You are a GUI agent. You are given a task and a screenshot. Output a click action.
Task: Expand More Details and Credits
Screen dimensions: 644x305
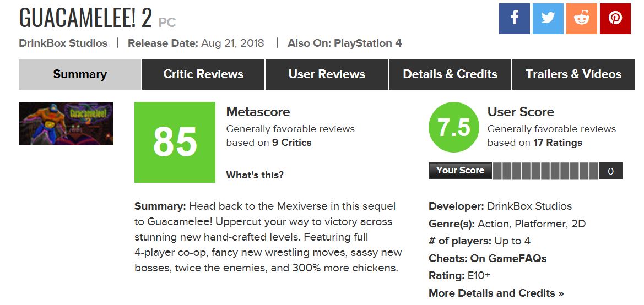[x=496, y=293]
